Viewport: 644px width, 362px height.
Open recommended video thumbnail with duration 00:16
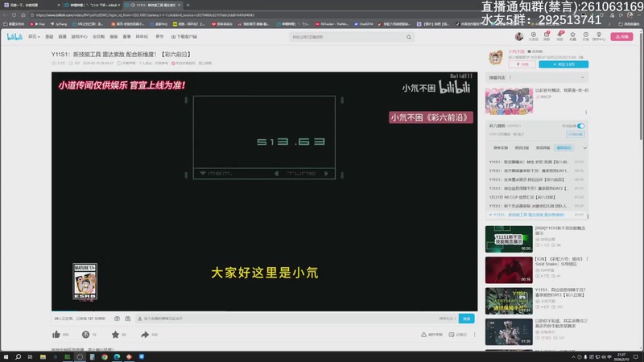point(509,270)
